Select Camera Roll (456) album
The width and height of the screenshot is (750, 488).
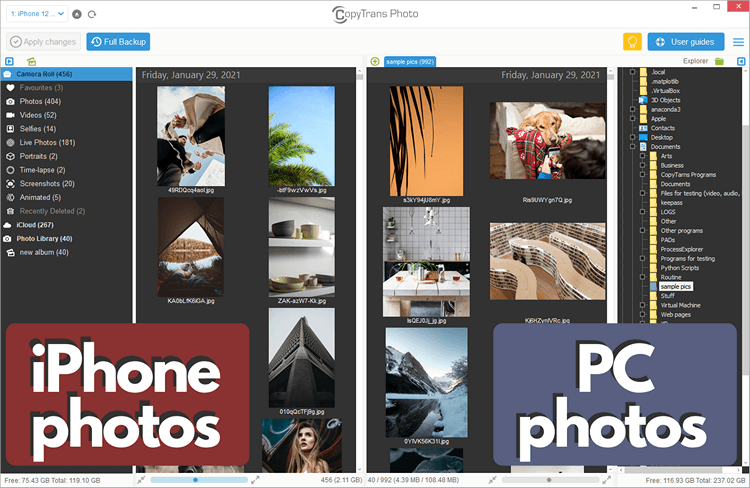click(x=66, y=74)
